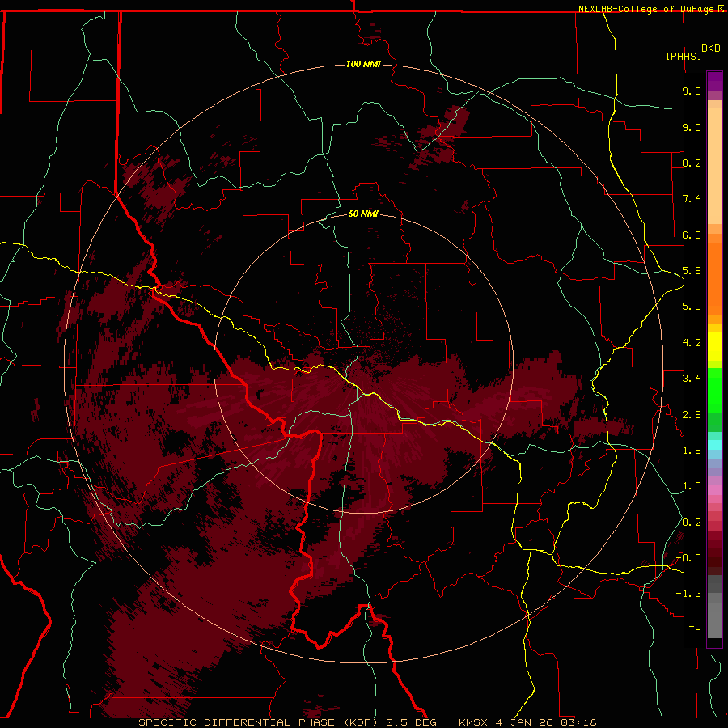
Task: Click the [PHAS] units label
Action: [x=684, y=56]
